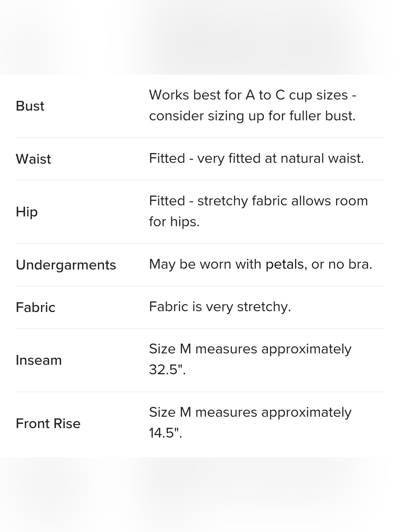This screenshot has height=532, width=400.
Task: Click the Fabric row label
Action: (35, 307)
